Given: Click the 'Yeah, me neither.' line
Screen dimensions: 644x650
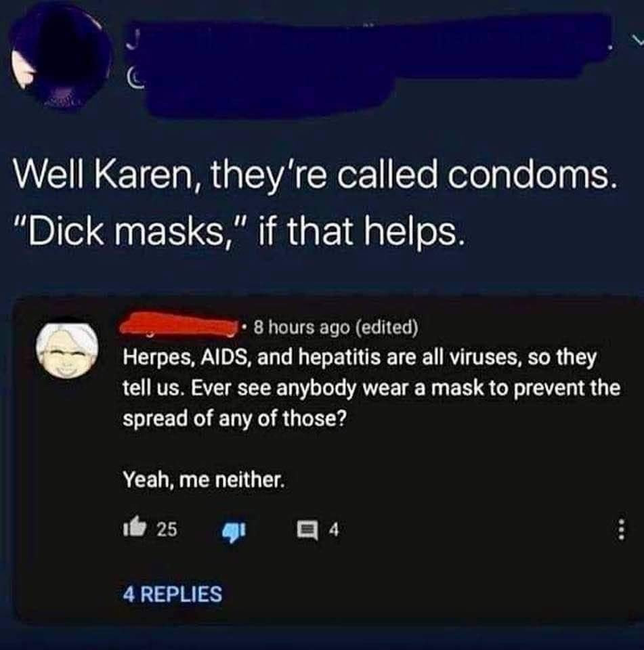Looking at the screenshot, I should (204, 479).
